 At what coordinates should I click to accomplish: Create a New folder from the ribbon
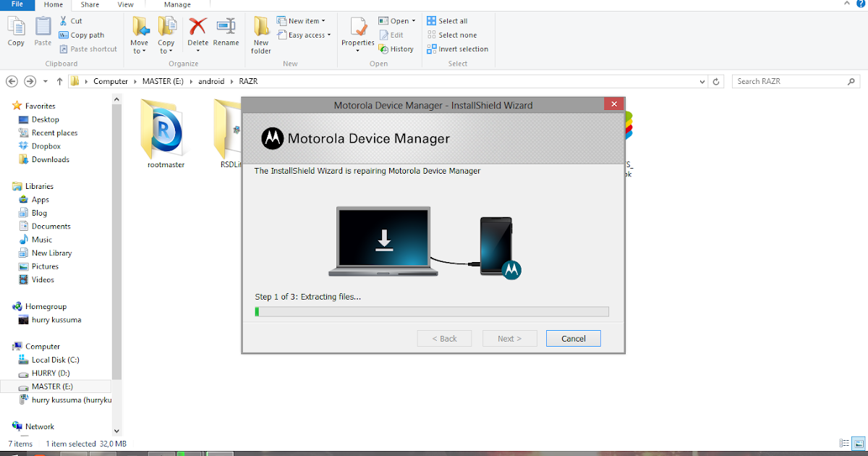tap(261, 35)
